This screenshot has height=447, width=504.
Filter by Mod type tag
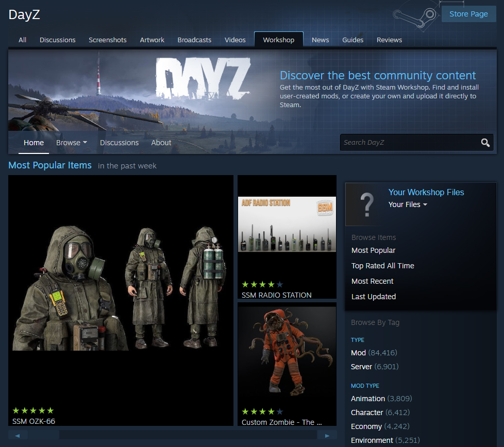click(374, 353)
